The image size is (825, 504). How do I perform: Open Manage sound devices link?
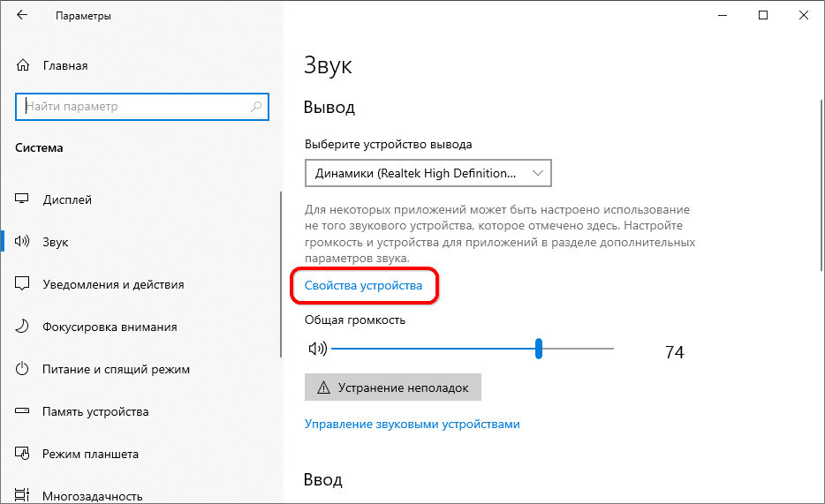pos(412,424)
